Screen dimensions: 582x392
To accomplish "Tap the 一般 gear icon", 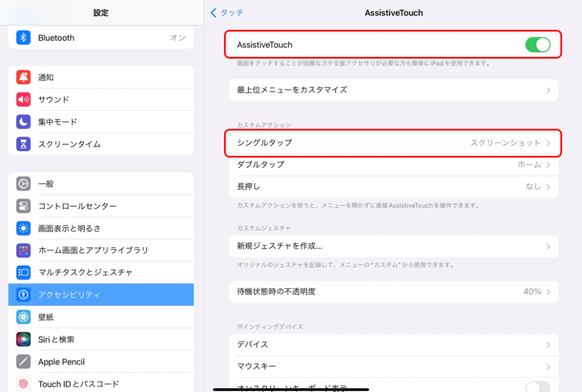I will [23, 184].
